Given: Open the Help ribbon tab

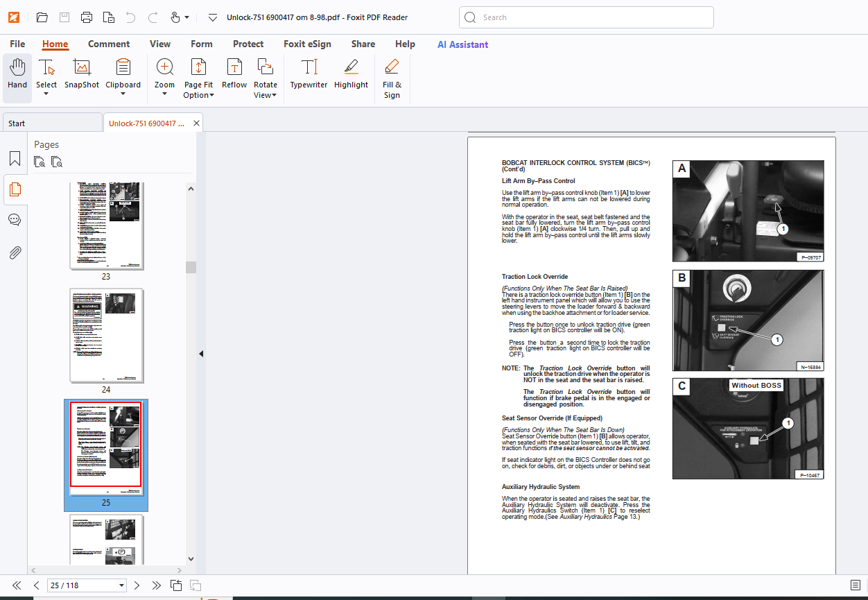Looking at the screenshot, I should click(405, 44).
